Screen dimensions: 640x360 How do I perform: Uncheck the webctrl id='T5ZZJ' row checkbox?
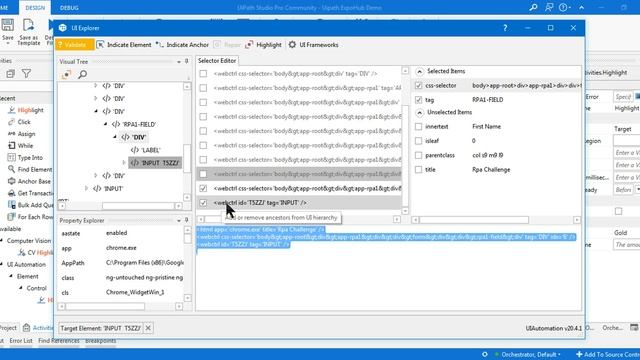click(203, 203)
